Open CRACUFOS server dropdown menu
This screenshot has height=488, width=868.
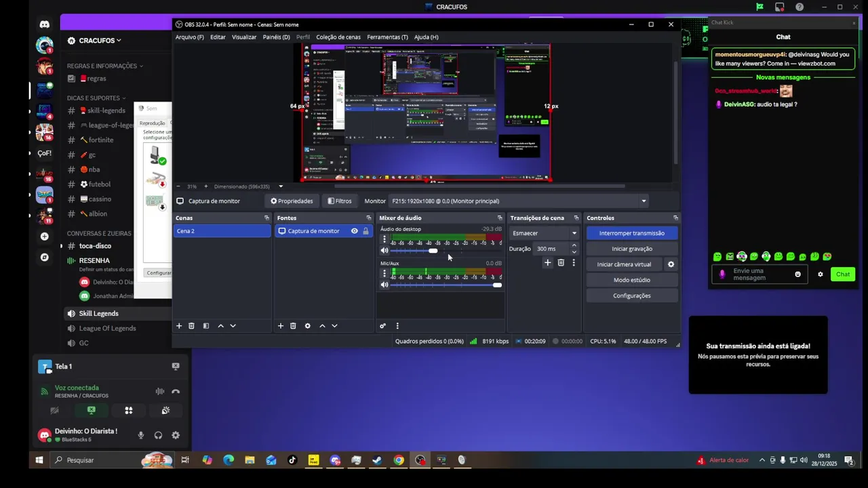coord(100,41)
